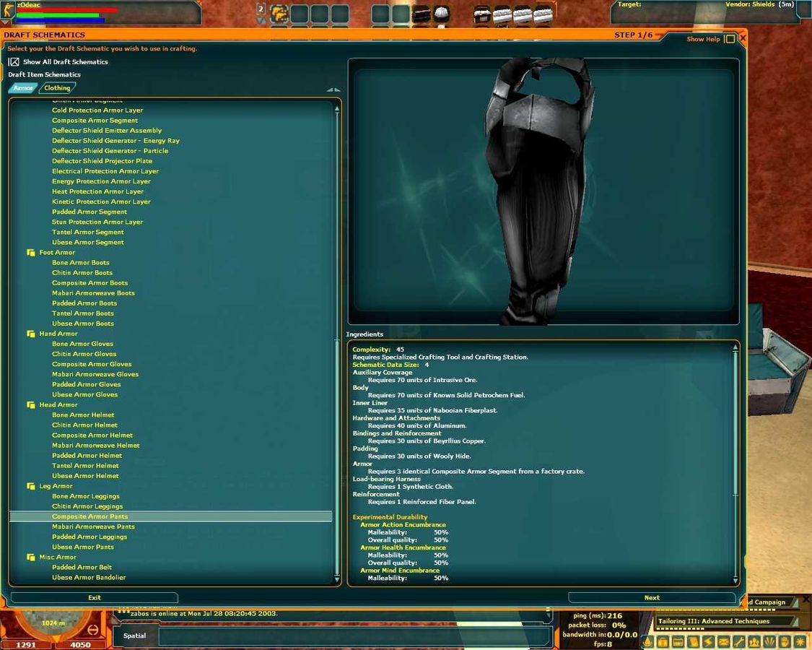
Task: Click the sunburst icon at bottom right
Action: 800,641
